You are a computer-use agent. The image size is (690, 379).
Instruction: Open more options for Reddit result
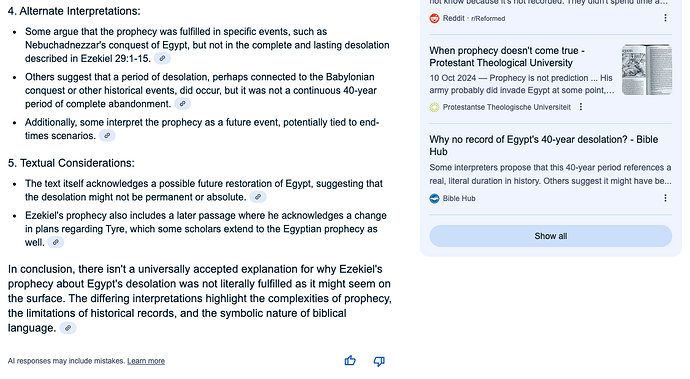tap(665, 18)
